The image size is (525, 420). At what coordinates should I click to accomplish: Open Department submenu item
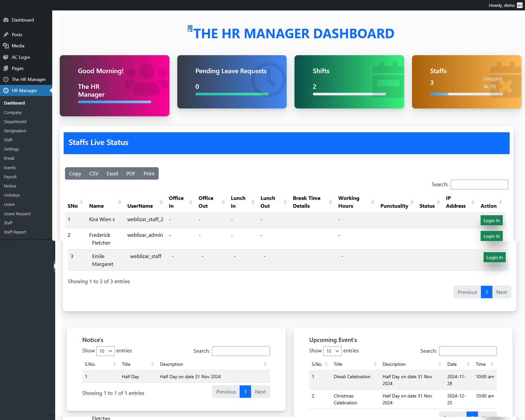tap(15, 121)
